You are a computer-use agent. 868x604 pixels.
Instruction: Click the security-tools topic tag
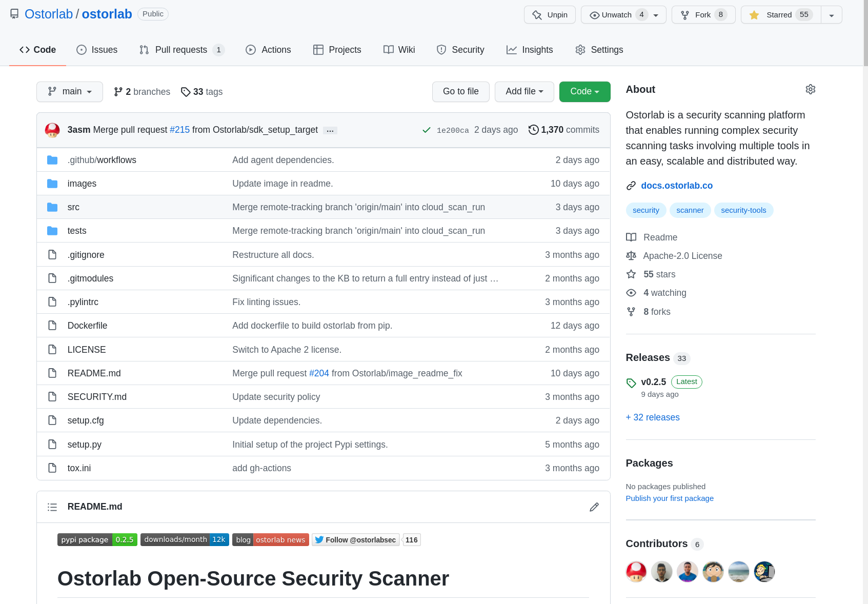coord(743,210)
